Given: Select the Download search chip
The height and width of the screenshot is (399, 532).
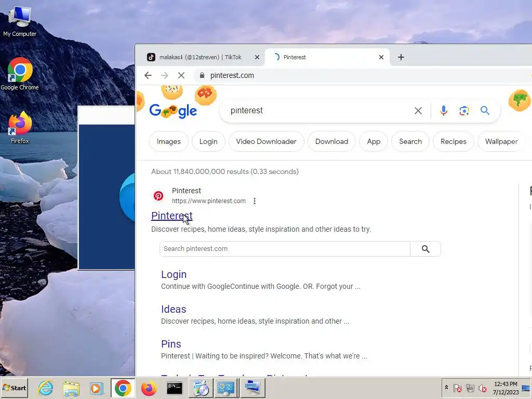Looking at the screenshot, I should (331, 141).
